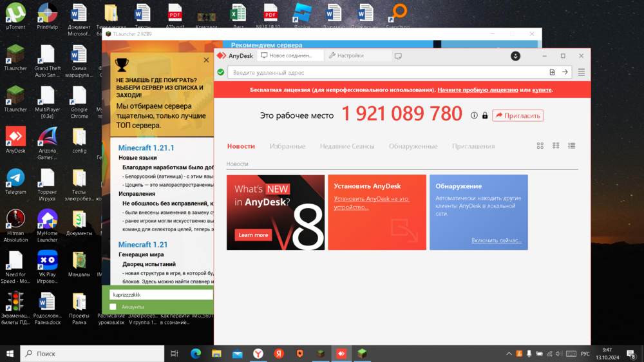Image resolution: width=644 pixels, height=362 pixels.
Task: Click the Начните пробную лицензию link
Action: (478, 90)
